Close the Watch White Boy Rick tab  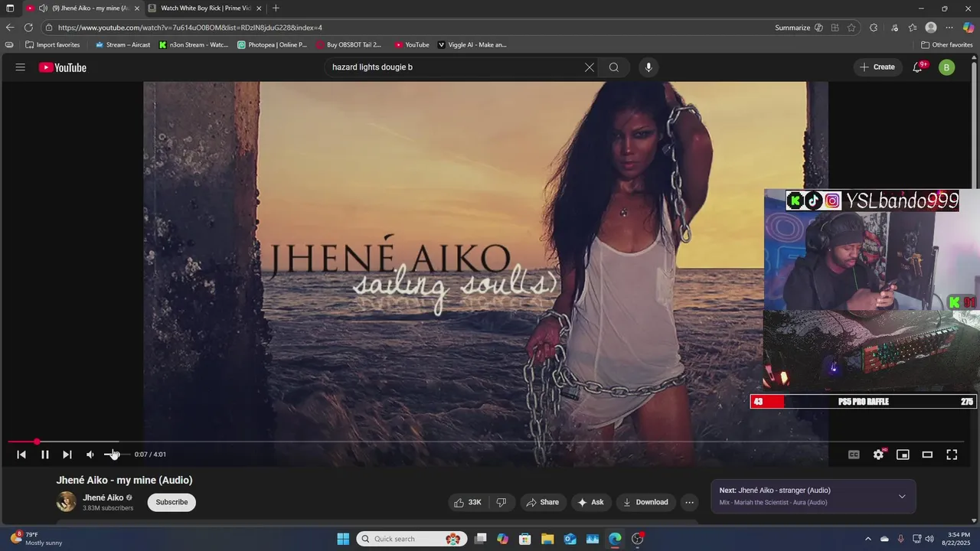point(259,8)
